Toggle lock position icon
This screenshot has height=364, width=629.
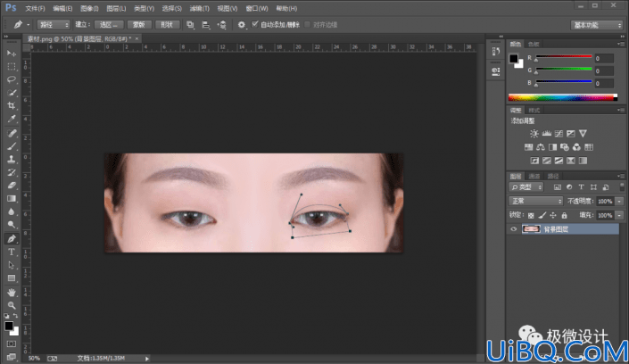point(553,216)
